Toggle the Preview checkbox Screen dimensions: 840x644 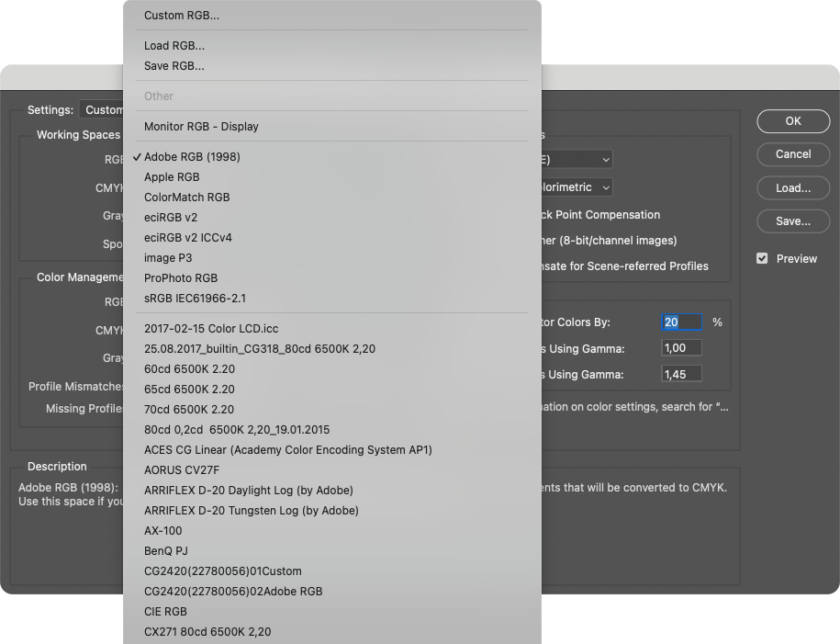762,259
